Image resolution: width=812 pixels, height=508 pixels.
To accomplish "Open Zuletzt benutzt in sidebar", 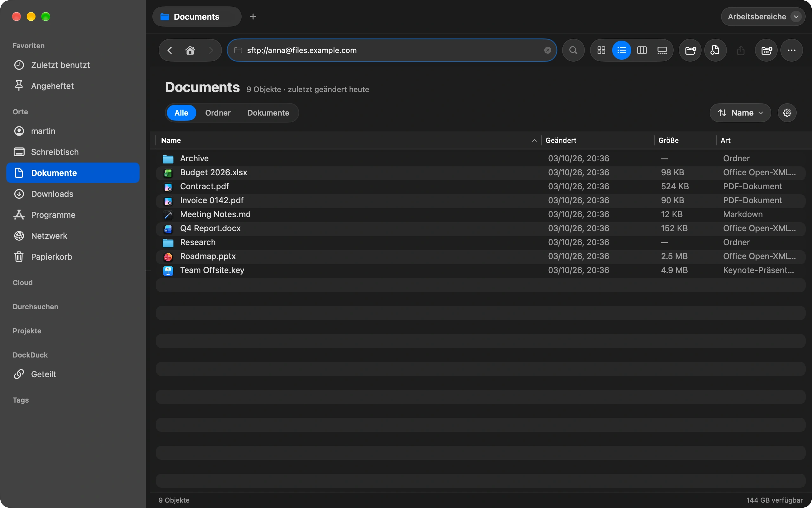I will (x=73, y=65).
